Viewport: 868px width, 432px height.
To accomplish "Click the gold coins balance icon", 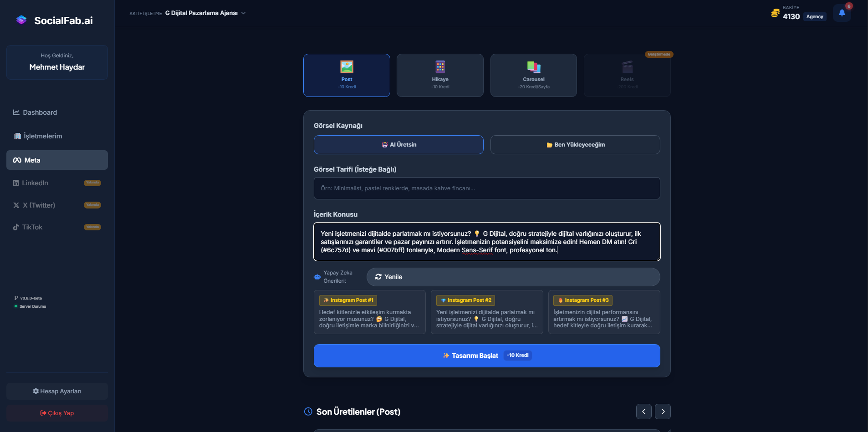I will tap(775, 13).
